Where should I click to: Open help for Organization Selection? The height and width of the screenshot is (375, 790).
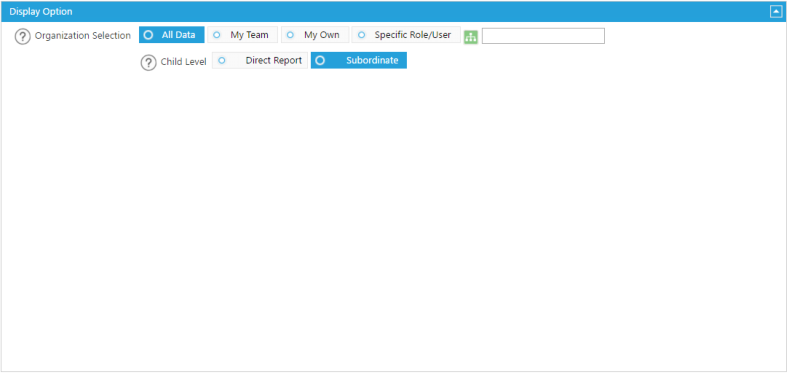pyautogui.click(x=23, y=37)
